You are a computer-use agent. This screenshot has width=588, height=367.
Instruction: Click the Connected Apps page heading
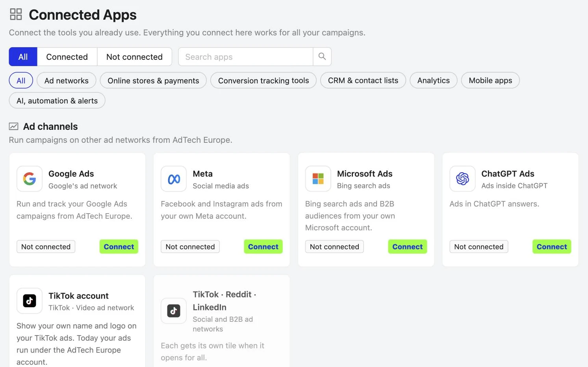coord(83,15)
